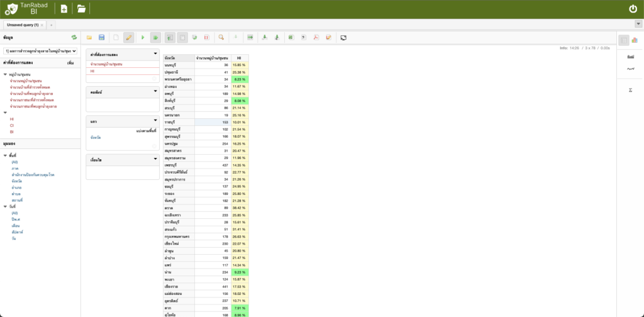Open dropdown arrow on คอลัมน์ panel
Image resolution: width=644 pixels, height=317 pixels.
pyautogui.click(x=155, y=92)
